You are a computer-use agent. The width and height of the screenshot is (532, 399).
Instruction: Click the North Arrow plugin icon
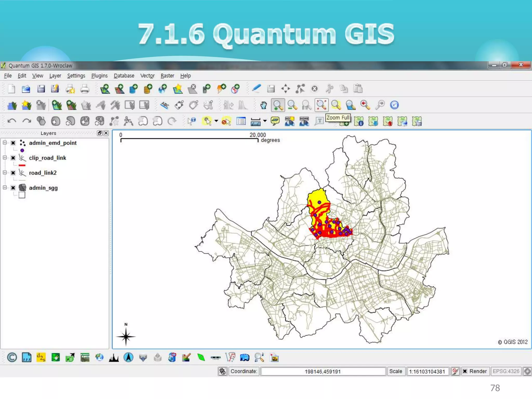pos(128,358)
